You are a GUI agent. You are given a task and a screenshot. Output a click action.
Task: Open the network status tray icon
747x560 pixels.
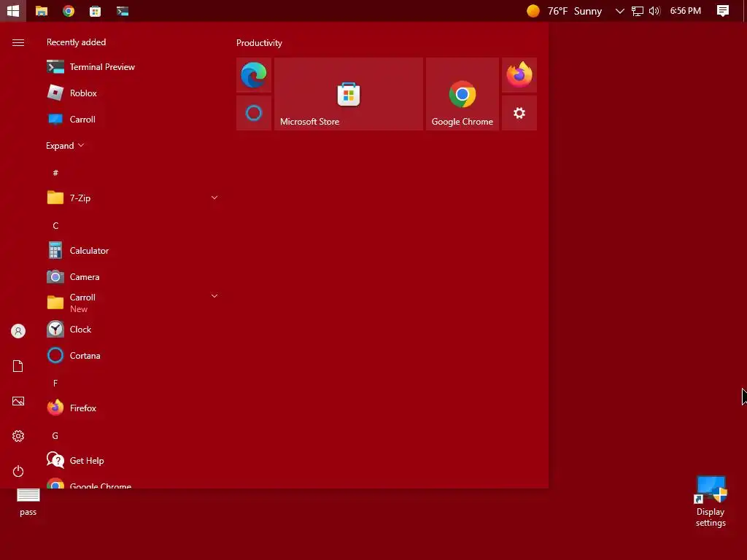638,10
